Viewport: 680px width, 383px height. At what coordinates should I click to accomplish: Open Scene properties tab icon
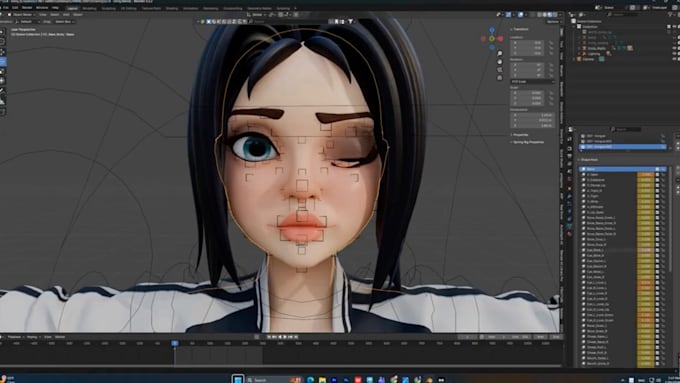click(x=569, y=171)
